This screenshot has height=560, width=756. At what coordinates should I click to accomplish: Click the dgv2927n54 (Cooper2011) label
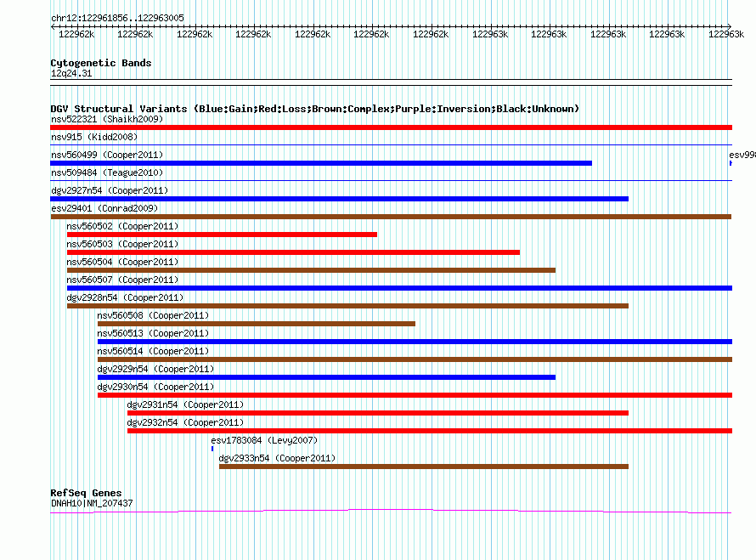110,190
